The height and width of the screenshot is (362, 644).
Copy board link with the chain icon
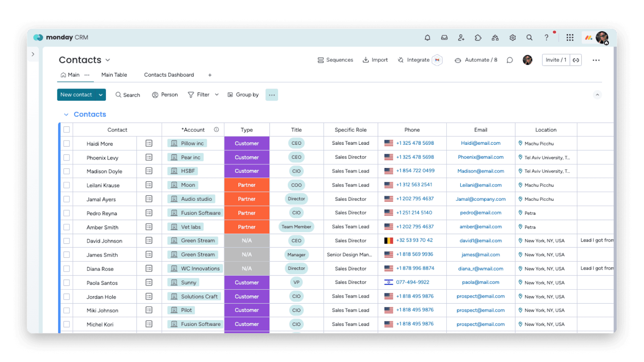[576, 60]
